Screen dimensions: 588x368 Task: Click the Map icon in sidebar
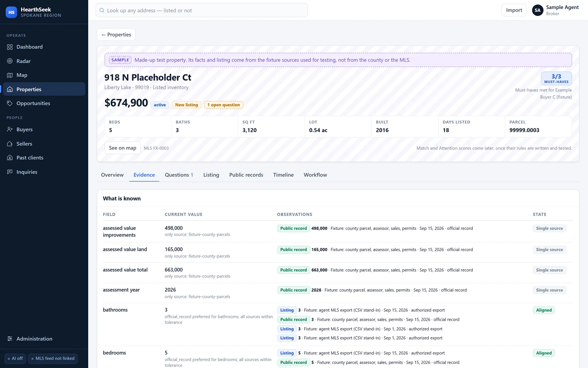(x=10, y=75)
